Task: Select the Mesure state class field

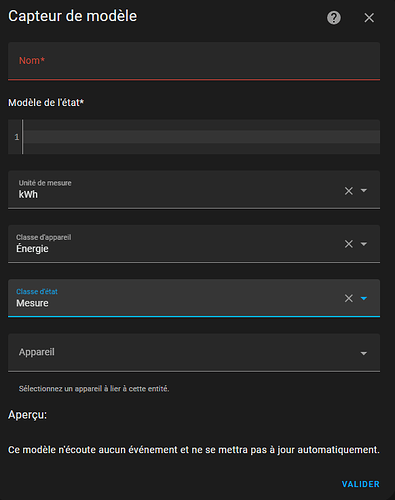Action: [x=173, y=298]
